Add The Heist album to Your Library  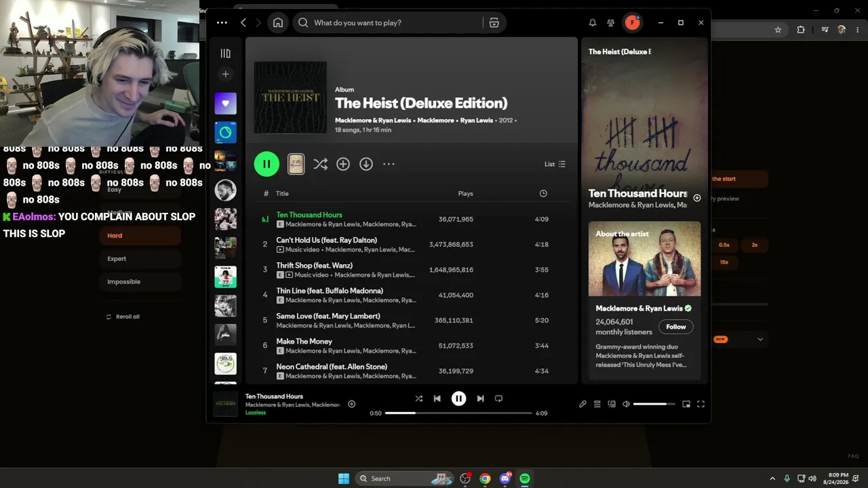pos(343,164)
